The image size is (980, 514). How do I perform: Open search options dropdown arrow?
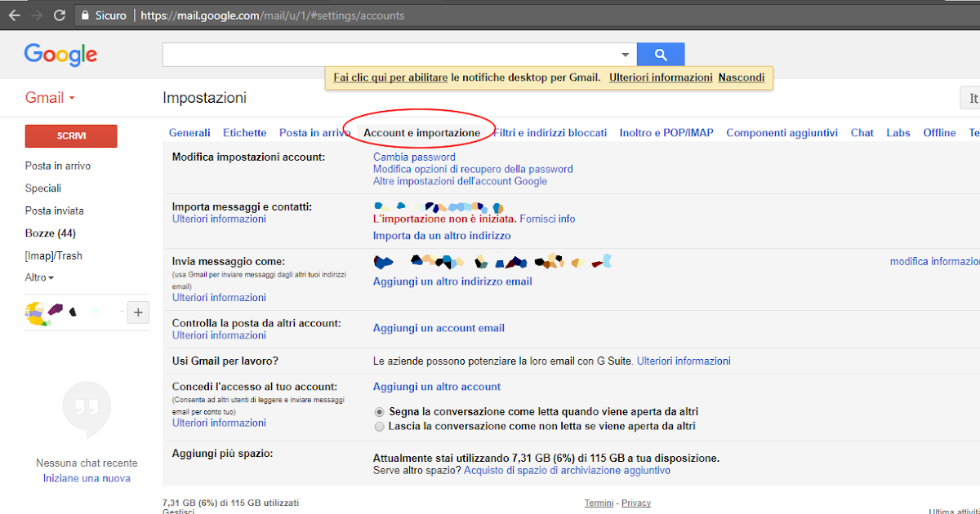point(626,55)
